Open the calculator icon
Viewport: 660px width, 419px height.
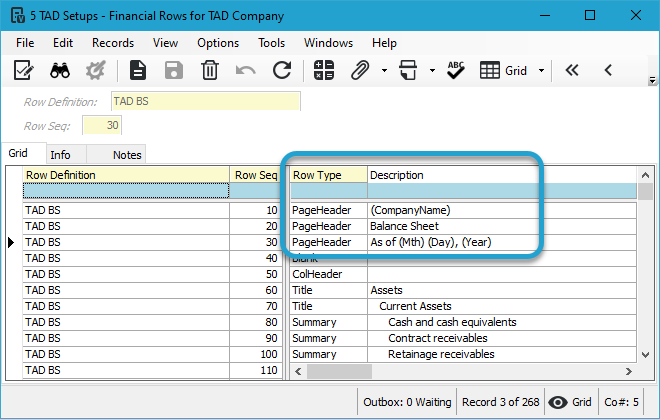pos(324,70)
